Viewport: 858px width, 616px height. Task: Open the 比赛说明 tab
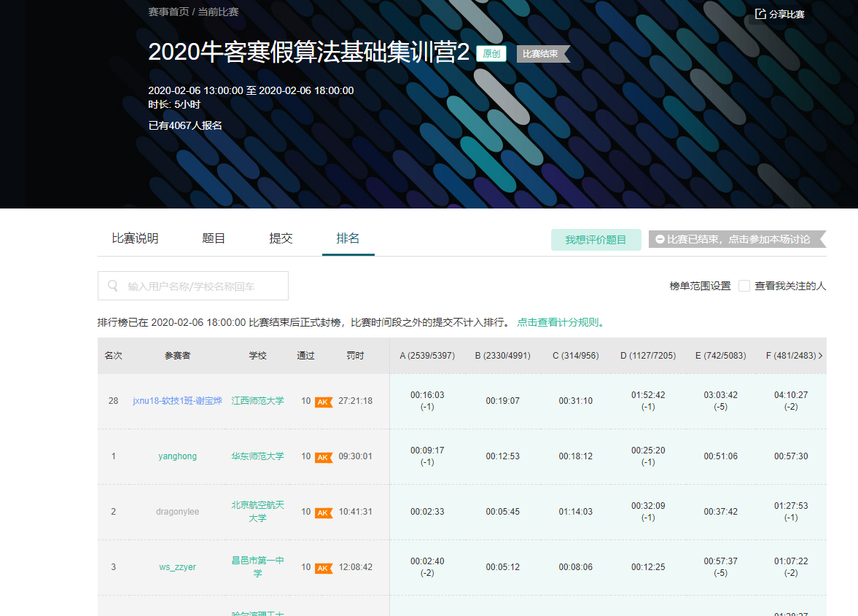[135, 238]
